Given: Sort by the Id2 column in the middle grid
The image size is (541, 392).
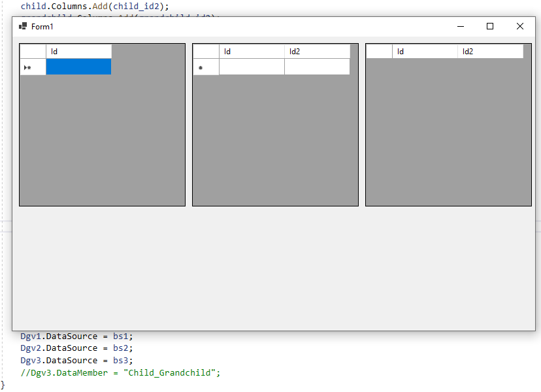Looking at the screenshot, I should tap(317, 51).
